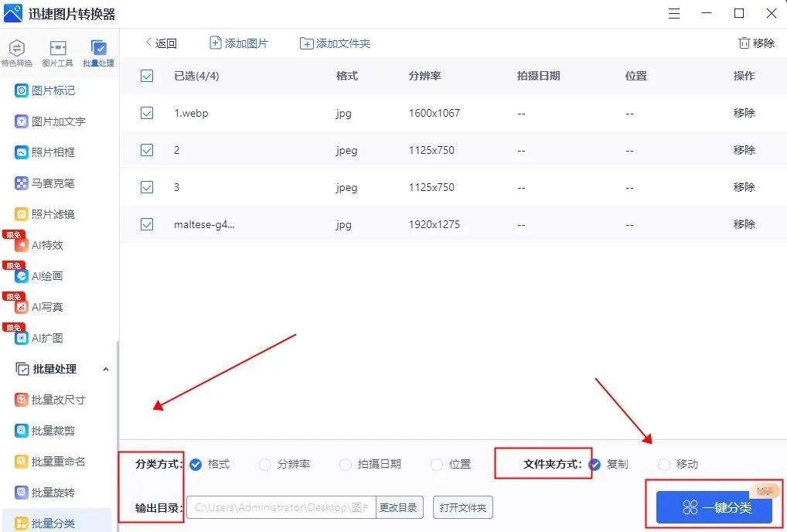Open the AI绘画 tool icon

22,276
